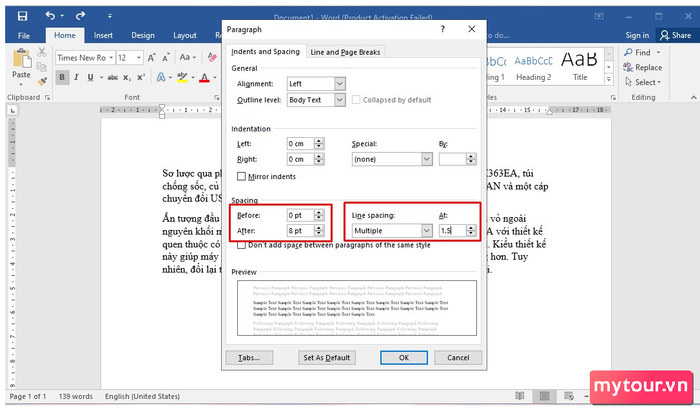Image resolution: width=700 pixels, height=413 pixels.
Task: Click the Underline icon
Action: tap(91, 77)
